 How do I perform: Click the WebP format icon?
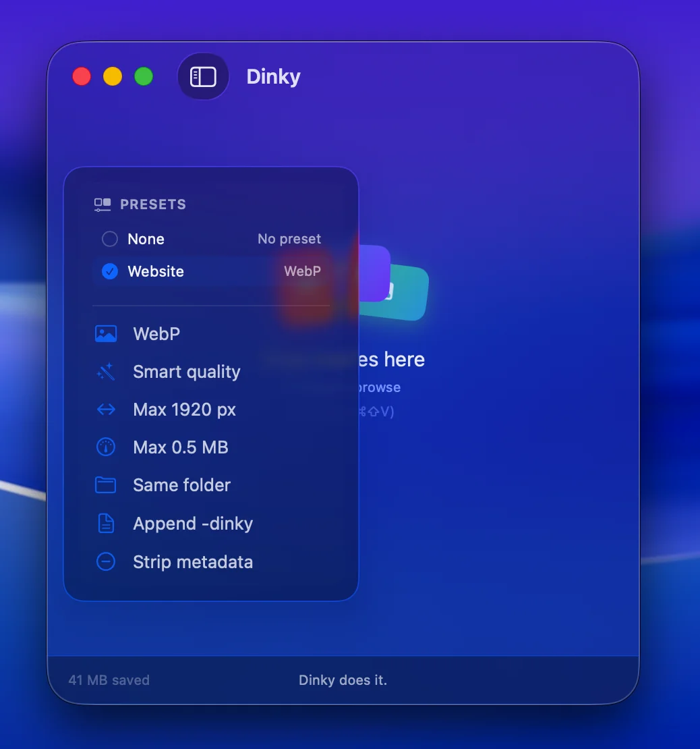[x=106, y=333]
